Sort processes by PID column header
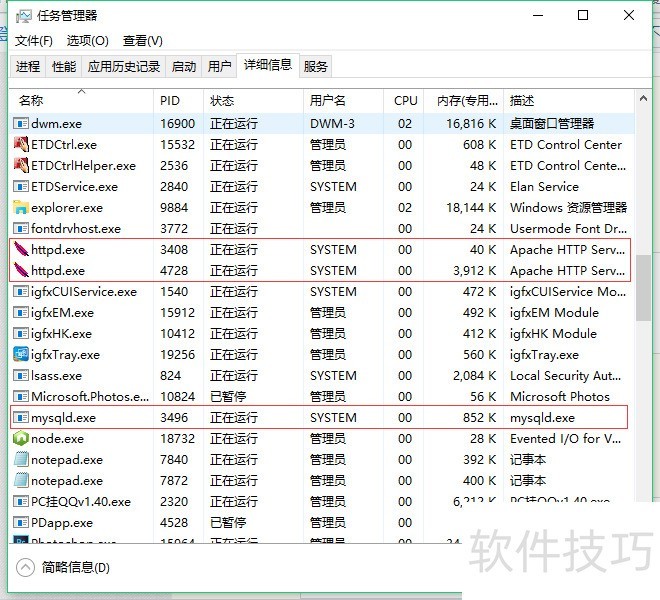This screenshot has width=660, height=600. pyautogui.click(x=170, y=101)
